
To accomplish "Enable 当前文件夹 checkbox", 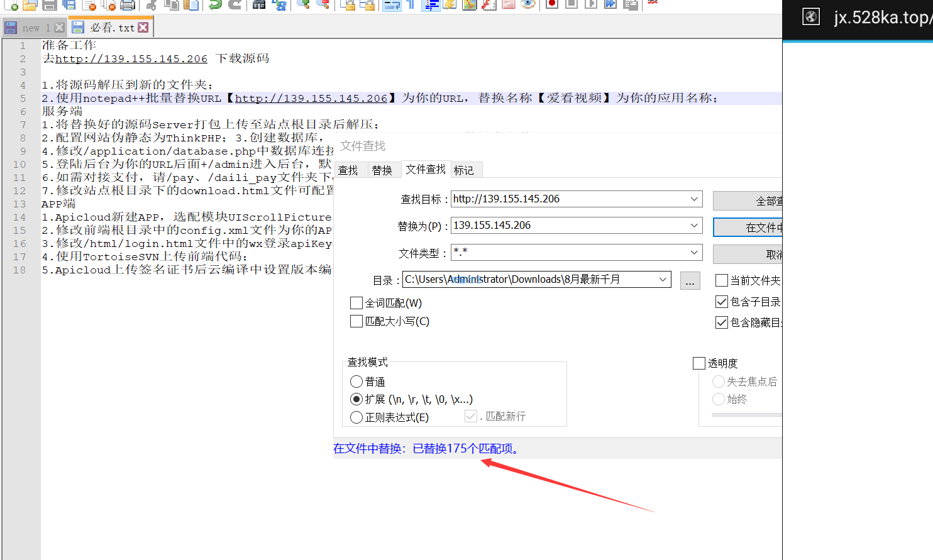I will pyautogui.click(x=722, y=280).
